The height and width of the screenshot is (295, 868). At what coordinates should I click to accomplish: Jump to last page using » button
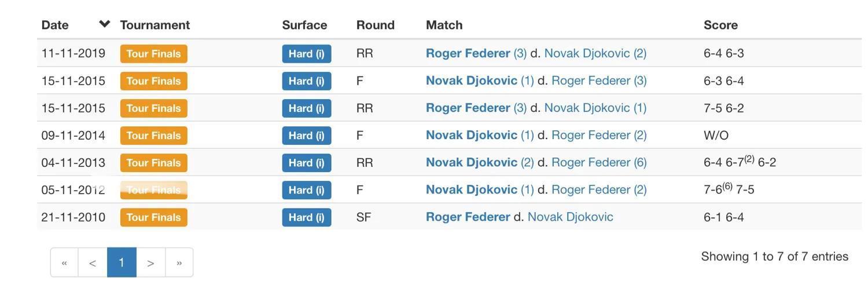(x=179, y=263)
